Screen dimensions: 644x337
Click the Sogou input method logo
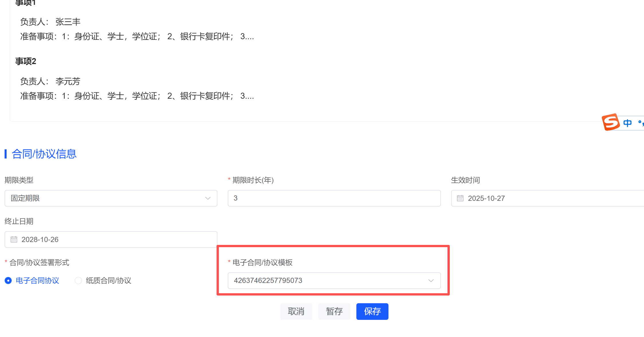point(610,122)
